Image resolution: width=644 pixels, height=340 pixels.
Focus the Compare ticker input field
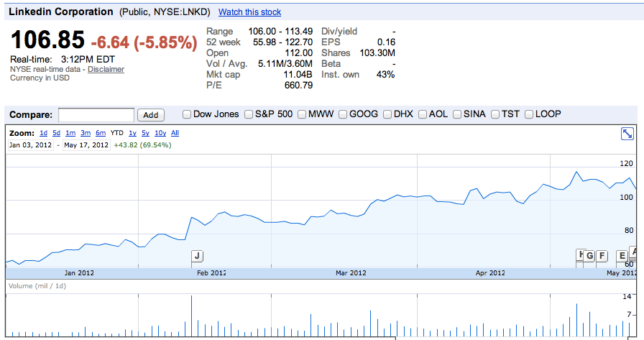click(x=96, y=115)
